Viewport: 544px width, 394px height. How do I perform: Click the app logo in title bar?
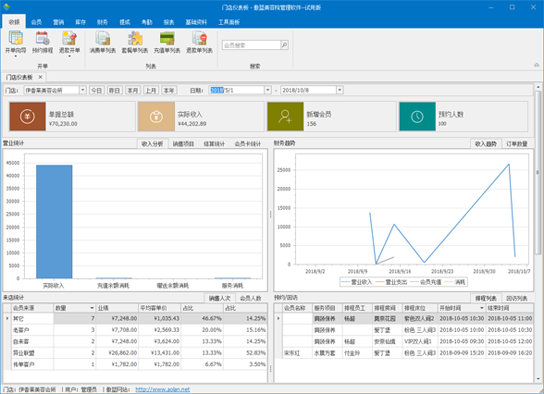point(6,7)
